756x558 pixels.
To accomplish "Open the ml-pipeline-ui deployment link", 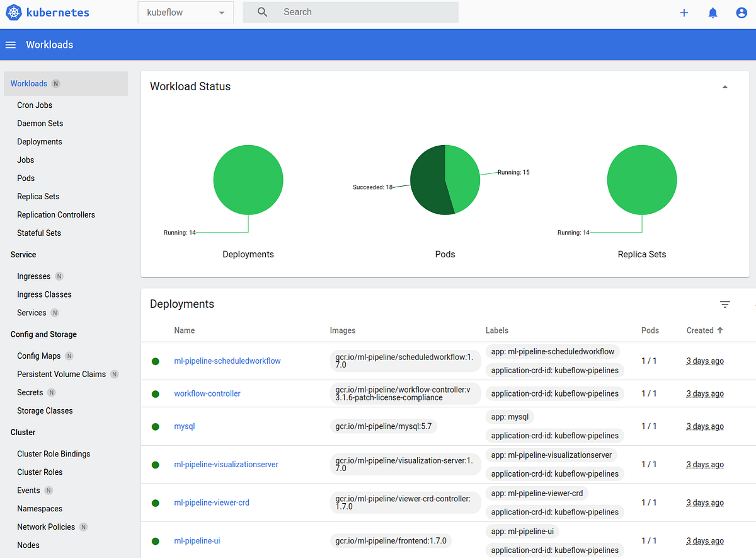I will pyautogui.click(x=197, y=541).
